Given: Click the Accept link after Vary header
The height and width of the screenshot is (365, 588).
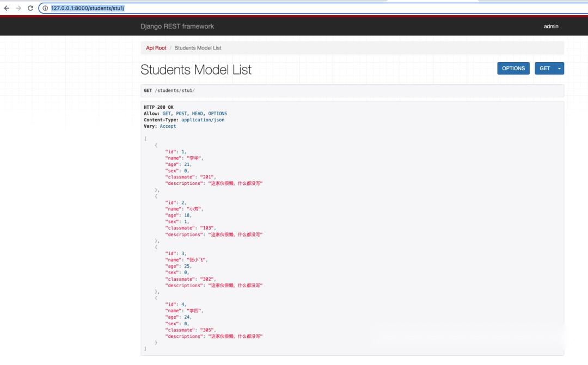Looking at the screenshot, I should (x=167, y=126).
